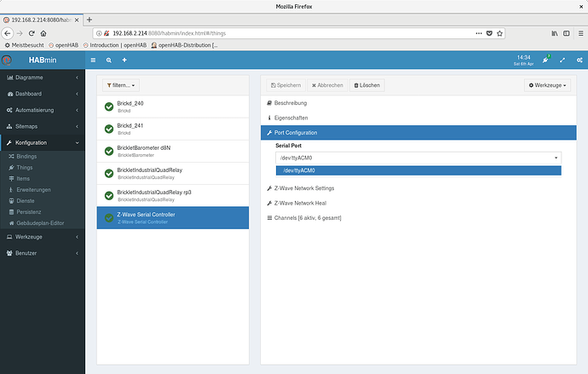
Task: Go back with browser back arrow
Action: click(x=8, y=33)
